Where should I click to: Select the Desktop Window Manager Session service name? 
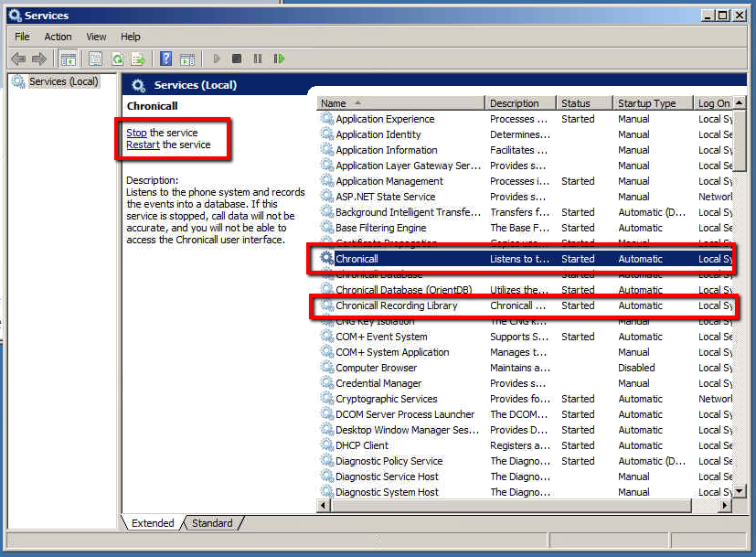pyautogui.click(x=407, y=430)
